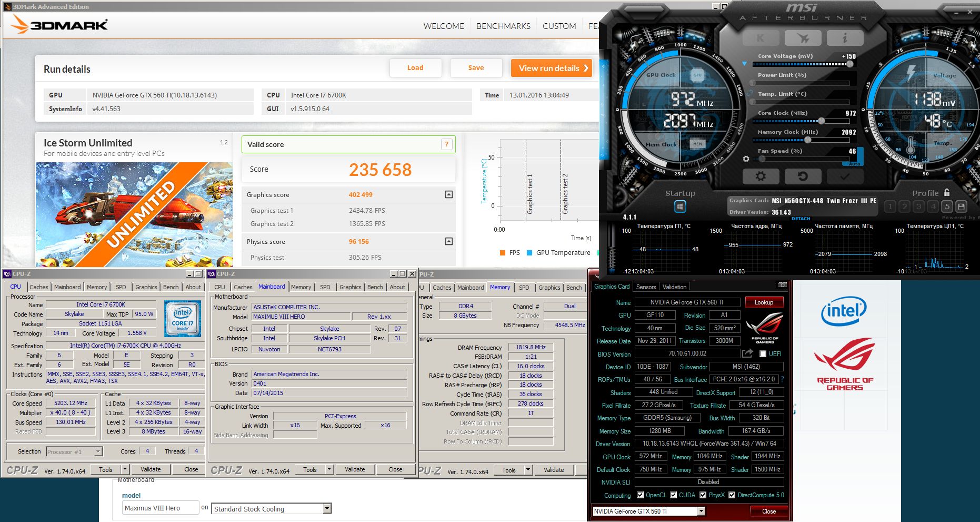The image size is (980, 522).
Task: Click the blue triangle beside Core Voltage
Action: [x=744, y=64]
